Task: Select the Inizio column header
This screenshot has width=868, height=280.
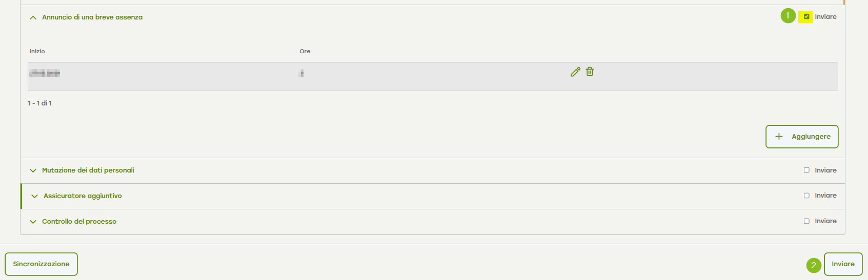Action: [x=37, y=51]
